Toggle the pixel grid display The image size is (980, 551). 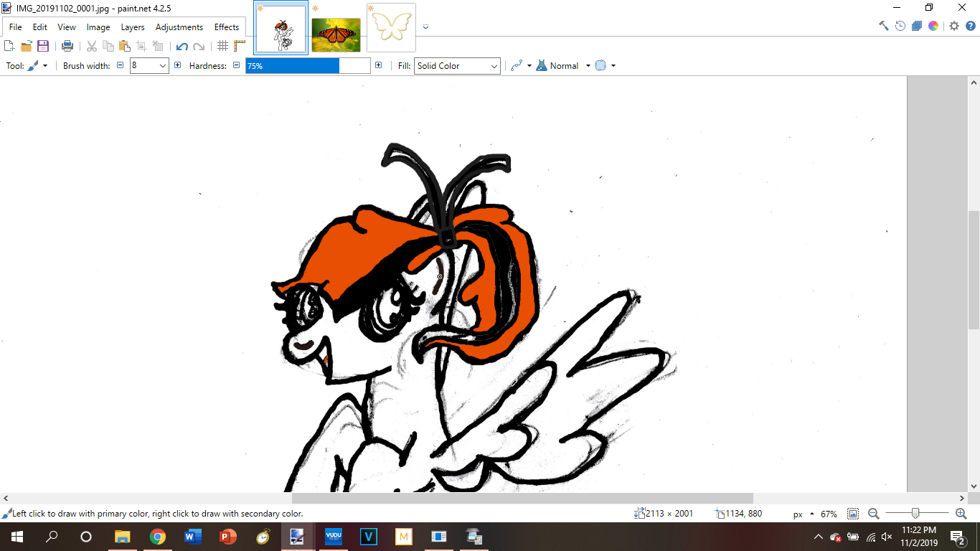[x=222, y=46]
